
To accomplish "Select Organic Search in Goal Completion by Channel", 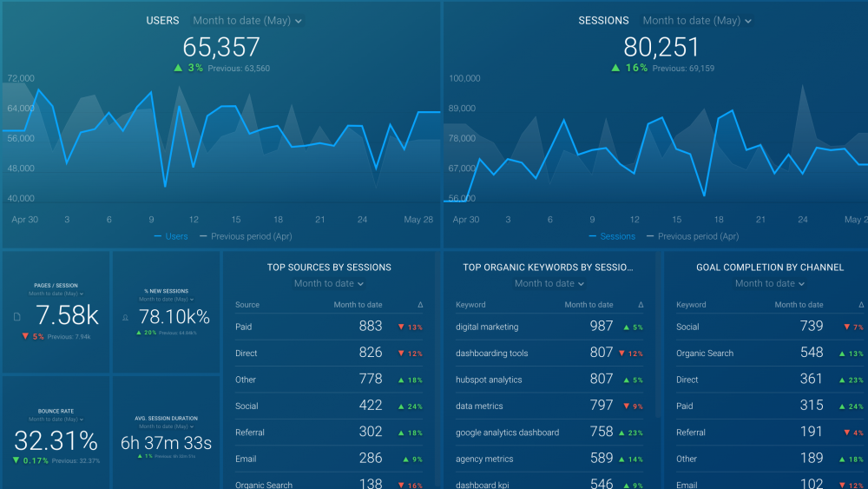I will [705, 354].
